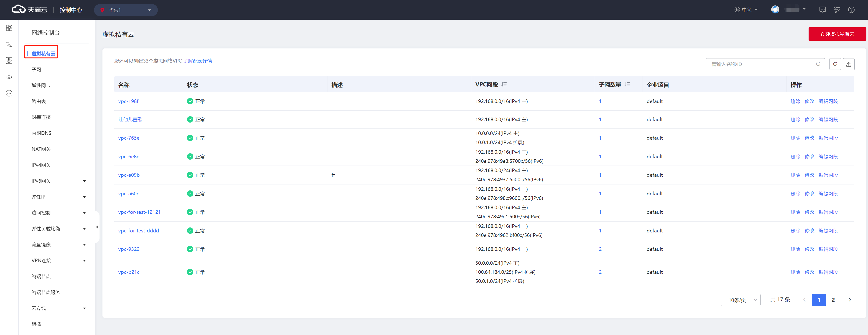
Task: Click the export icon in table toolbar
Action: tap(848, 64)
